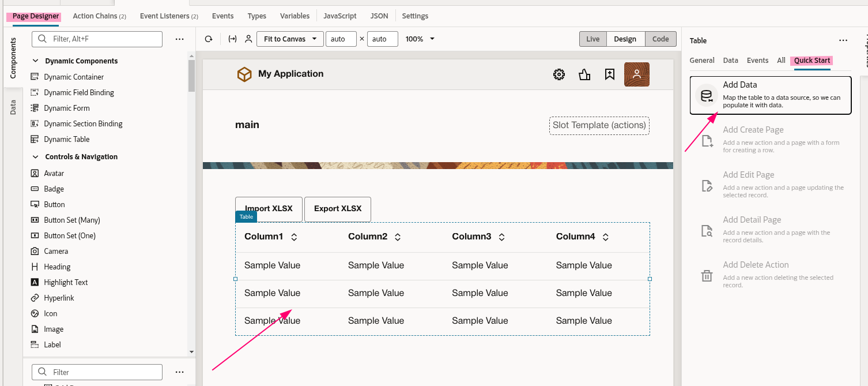
Task: Click the thumbs-up icon in the app header
Action: pyautogui.click(x=584, y=74)
